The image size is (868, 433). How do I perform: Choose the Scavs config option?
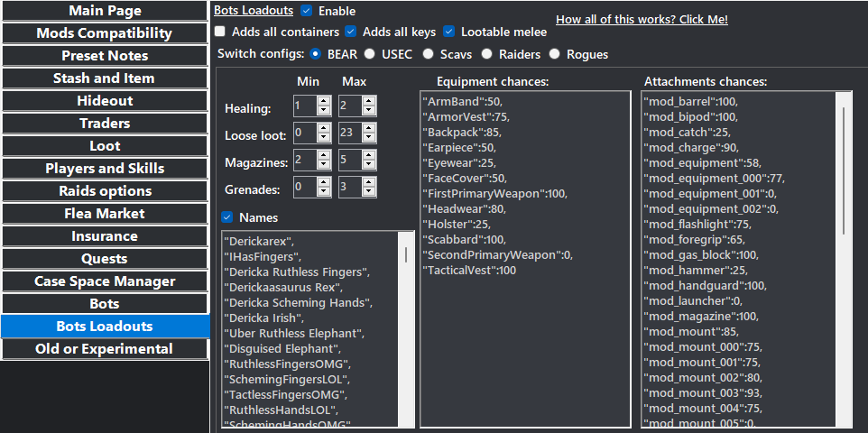[428, 54]
